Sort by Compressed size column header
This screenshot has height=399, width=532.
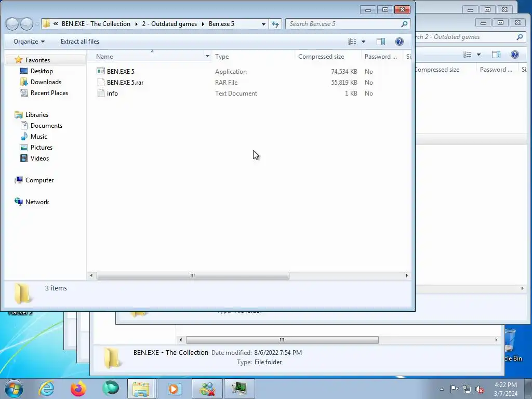(328, 56)
